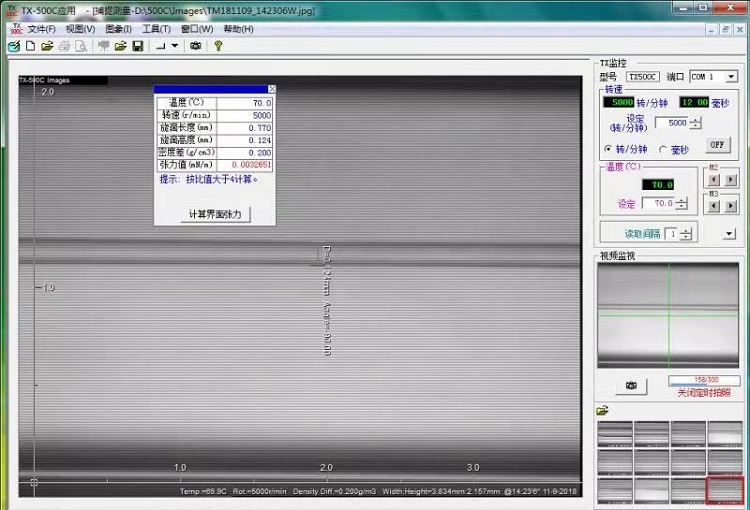The image size is (750, 510).
Task: Click the left arrow in the M2 group
Action: [x=712, y=180]
